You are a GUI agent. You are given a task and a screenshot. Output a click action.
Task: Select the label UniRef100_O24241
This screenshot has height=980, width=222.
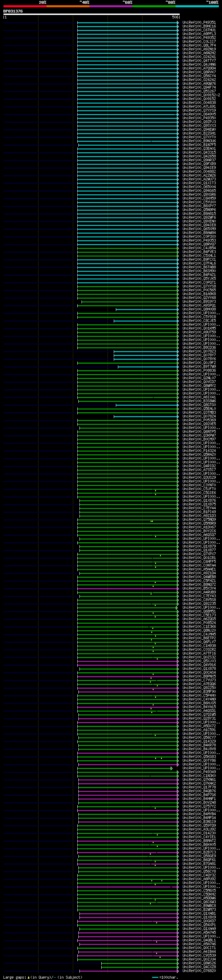pos(199,57)
